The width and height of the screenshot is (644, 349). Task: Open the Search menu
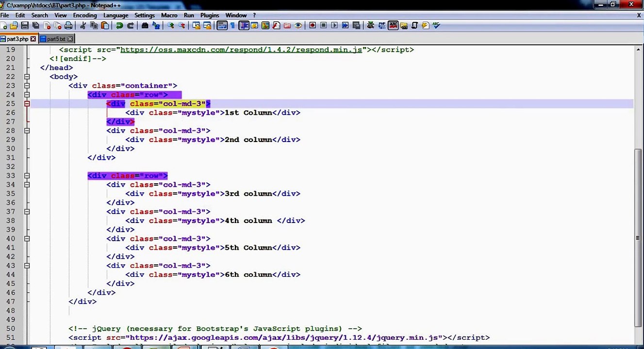click(40, 15)
